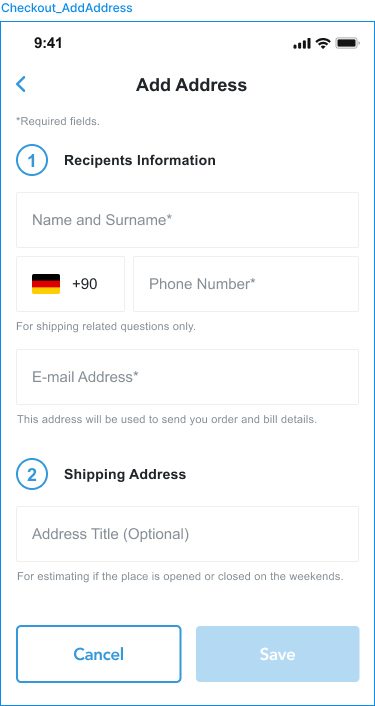This screenshot has width=375, height=706.
Task: Select the Shipping Address heading
Action: coord(125,474)
